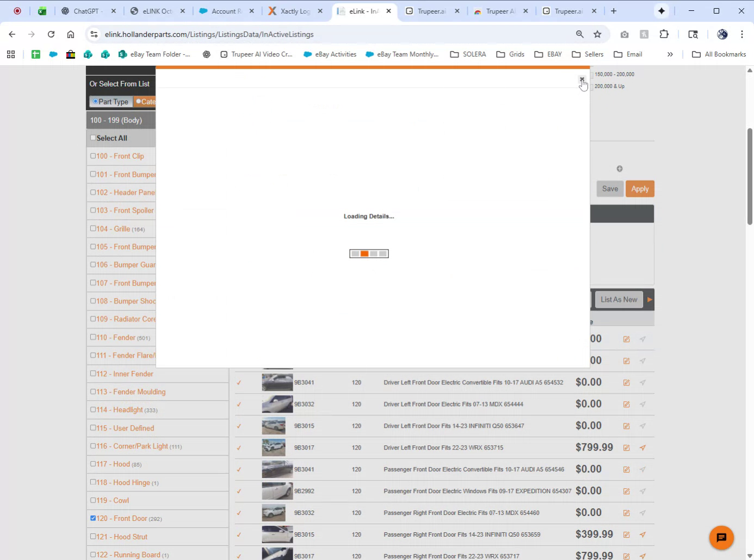Open the All Bookmarks folder

click(719, 54)
